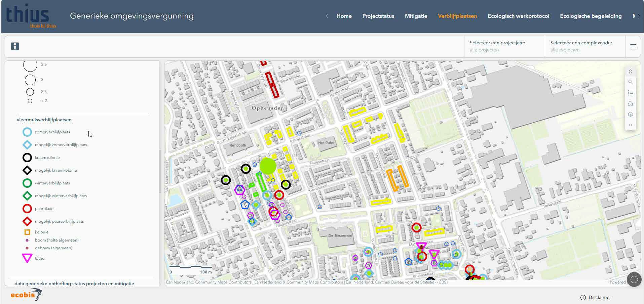The image size is (644, 304).
Task: Click the large green circle marker on map
Action: click(268, 166)
